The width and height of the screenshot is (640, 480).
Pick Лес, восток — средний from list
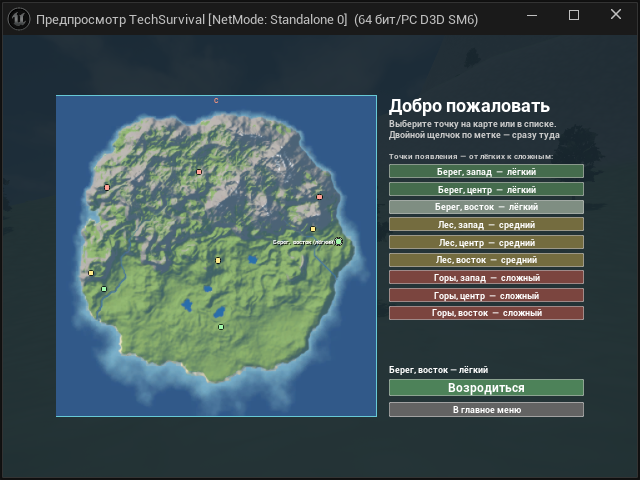click(486, 260)
